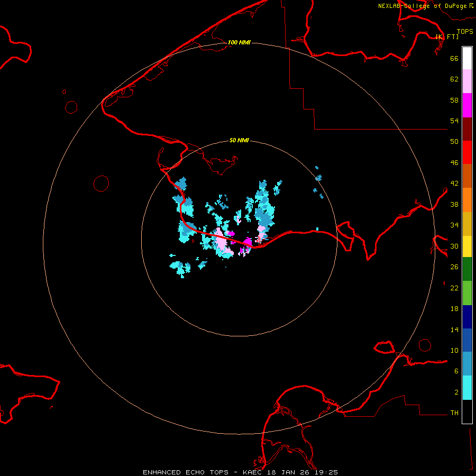This screenshot has width=476, height=476.
Task: Select the light pink legend swatch
Action: [467, 81]
